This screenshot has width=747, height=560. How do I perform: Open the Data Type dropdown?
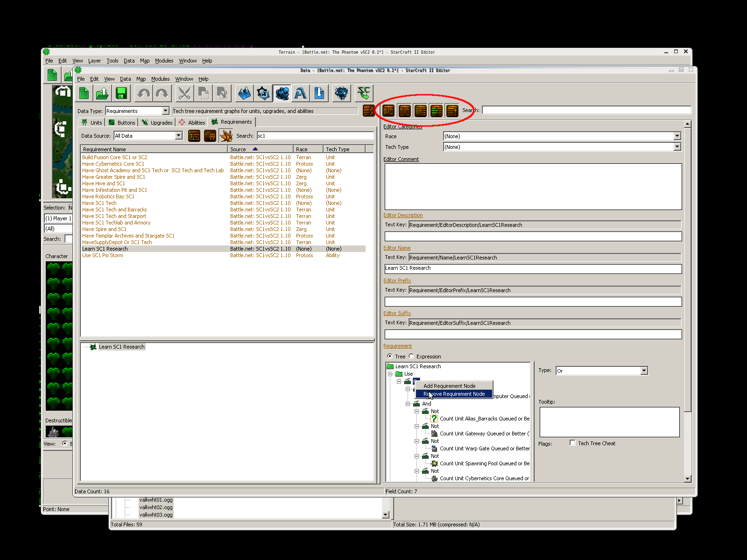pos(165,111)
